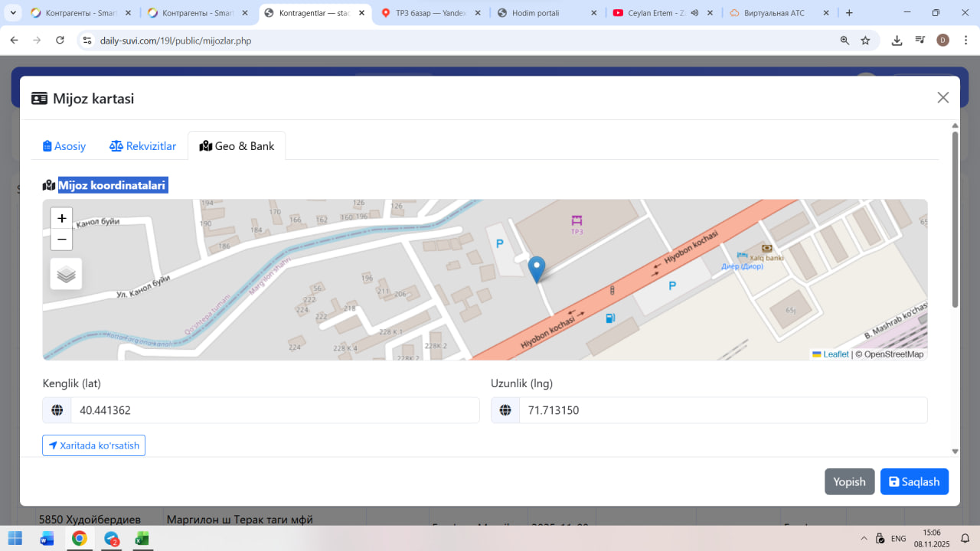Show hidden system tray icons
980x551 pixels.
coord(864,538)
